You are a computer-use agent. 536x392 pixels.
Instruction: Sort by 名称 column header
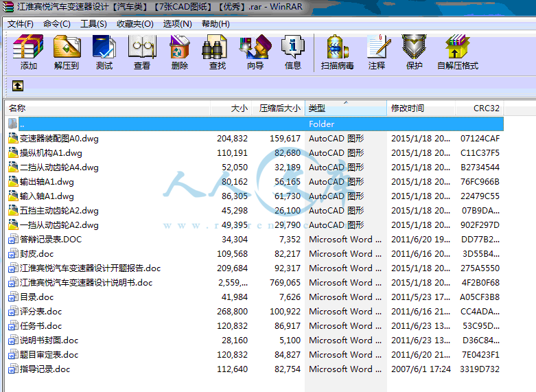[x=107, y=108]
